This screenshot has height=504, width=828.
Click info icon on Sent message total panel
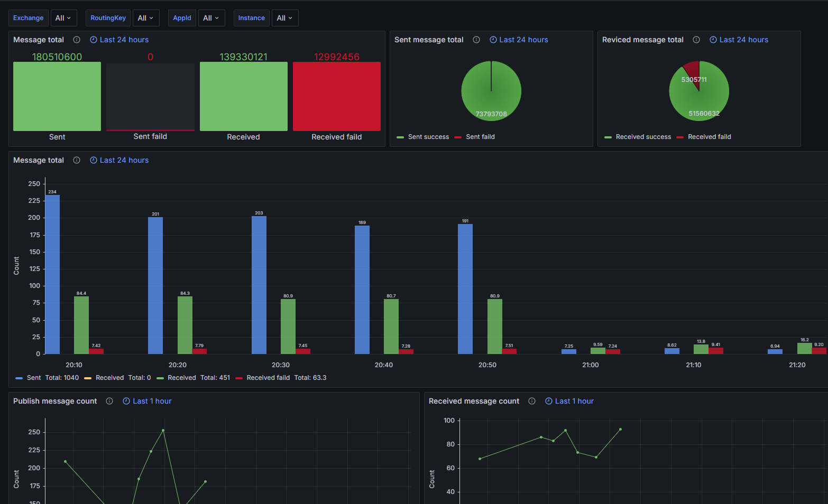pyautogui.click(x=476, y=40)
